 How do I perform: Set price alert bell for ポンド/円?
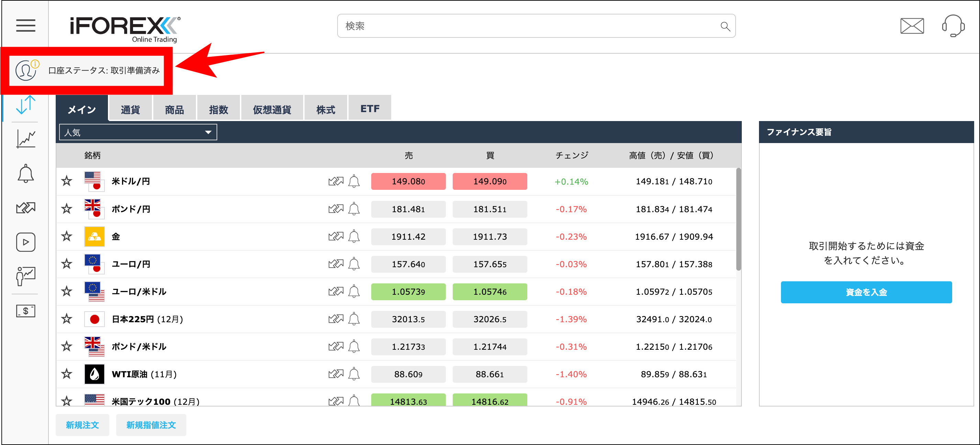coord(354,209)
